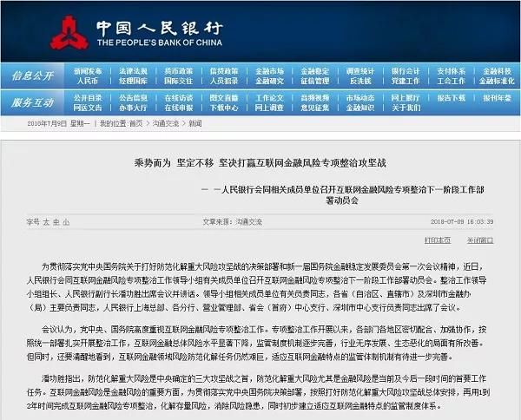The image size is (521, 420).
Task: Go to 首页 in the breadcrumb
Action: 136,123
